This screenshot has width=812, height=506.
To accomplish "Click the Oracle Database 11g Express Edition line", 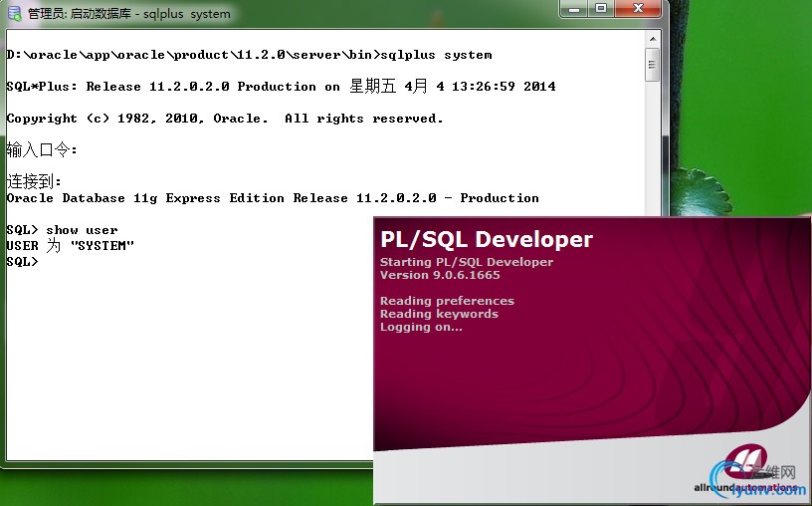I will 273,198.
